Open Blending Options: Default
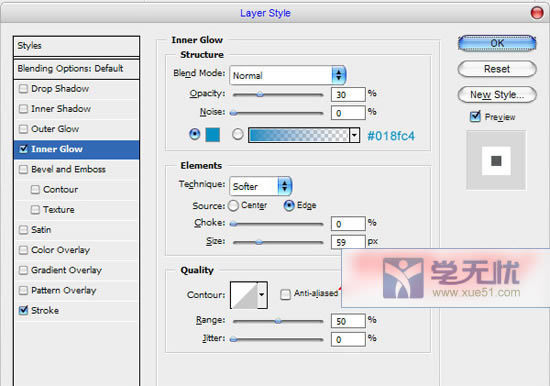This screenshot has height=386, width=550. tap(76, 68)
